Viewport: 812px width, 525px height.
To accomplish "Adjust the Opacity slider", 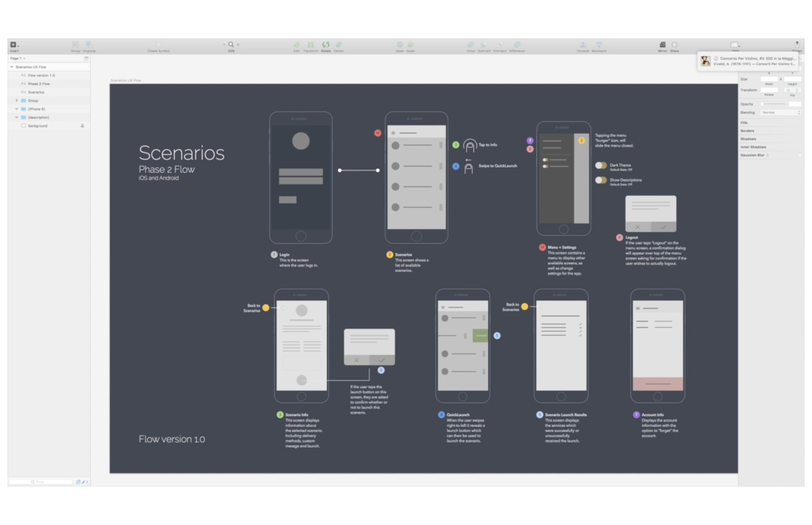I will 773,104.
